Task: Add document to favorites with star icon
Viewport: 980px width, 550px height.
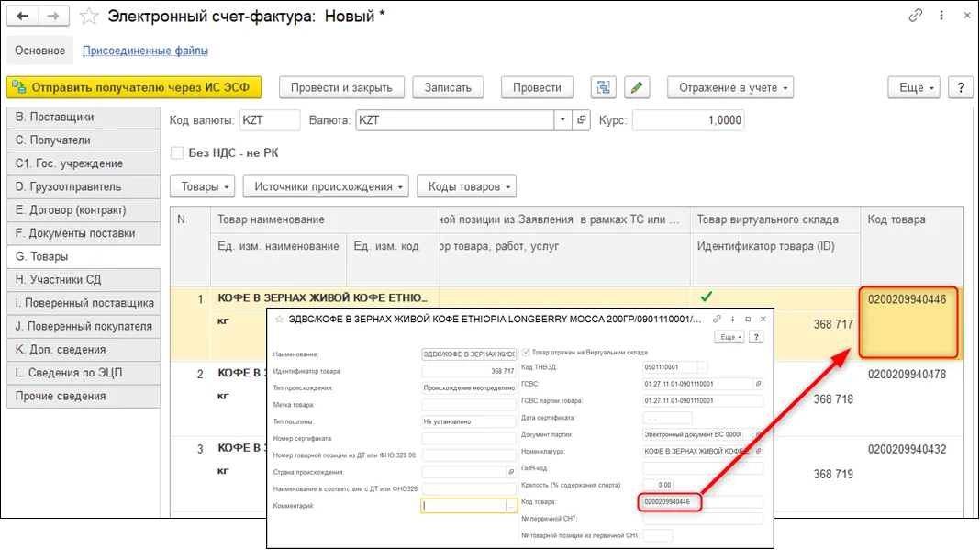Action: 89,17
